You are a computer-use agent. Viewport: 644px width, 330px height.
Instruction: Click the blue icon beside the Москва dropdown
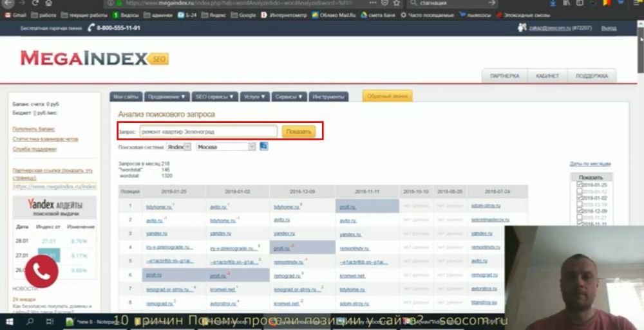[x=264, y=147]
